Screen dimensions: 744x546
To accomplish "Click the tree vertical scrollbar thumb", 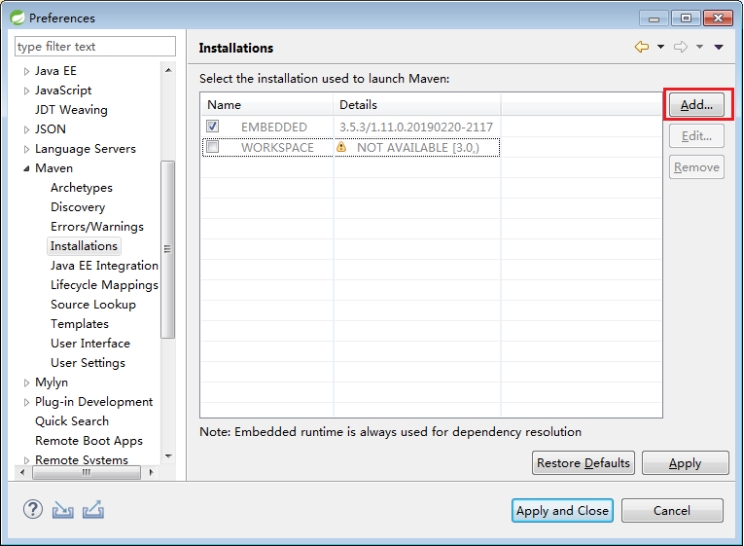I will point(167,250).
